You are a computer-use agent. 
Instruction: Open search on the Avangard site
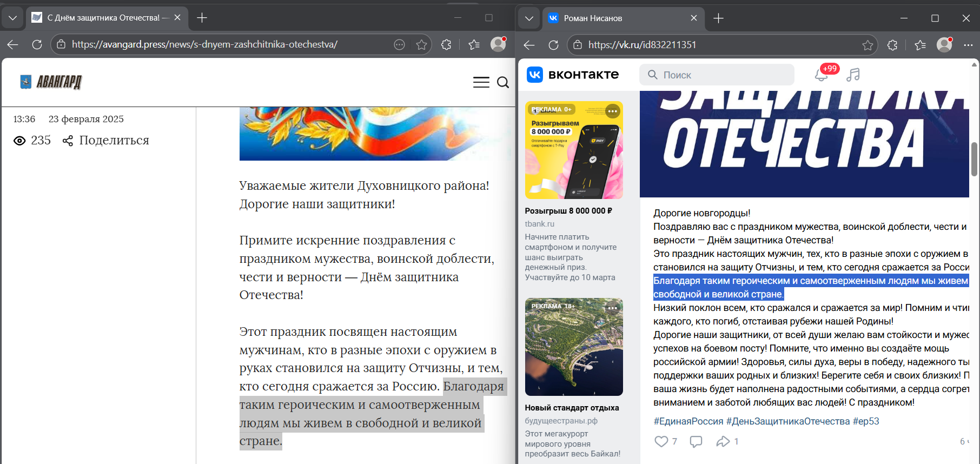[503, 82]
